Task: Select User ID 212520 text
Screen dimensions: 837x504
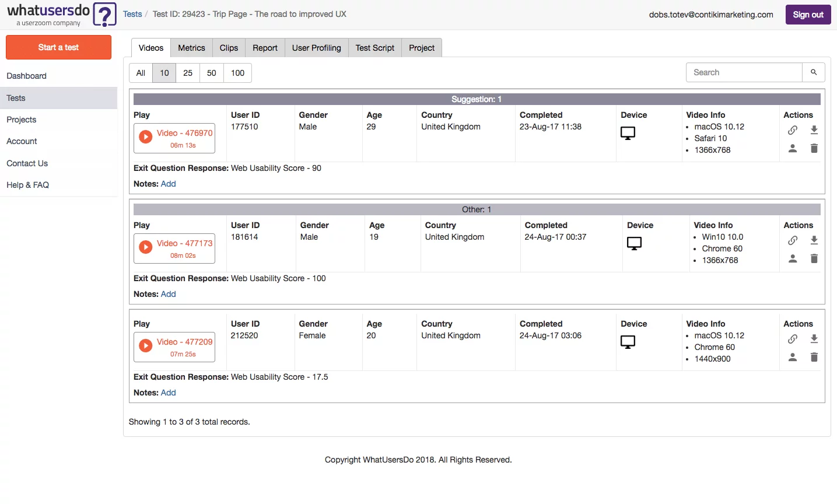Action: pos(244,335)
